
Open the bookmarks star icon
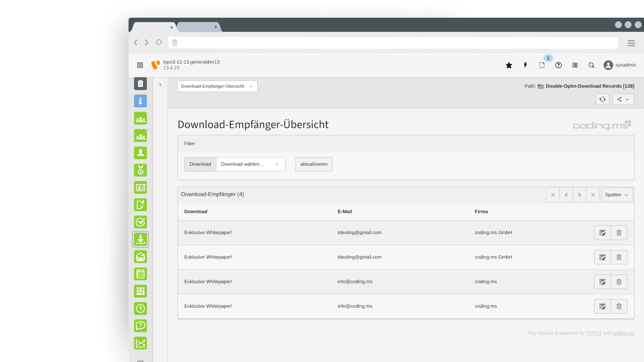(509, 65)
